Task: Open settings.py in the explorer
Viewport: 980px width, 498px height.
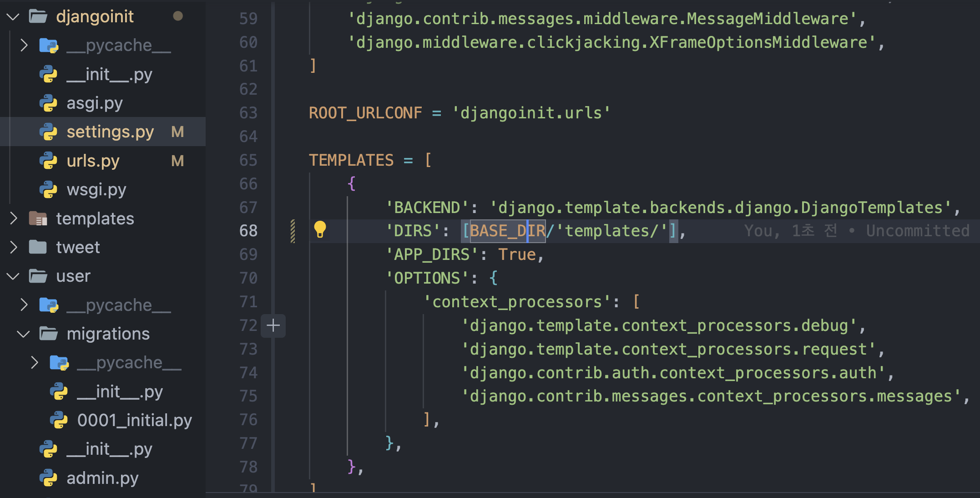Action: (110, 132)
